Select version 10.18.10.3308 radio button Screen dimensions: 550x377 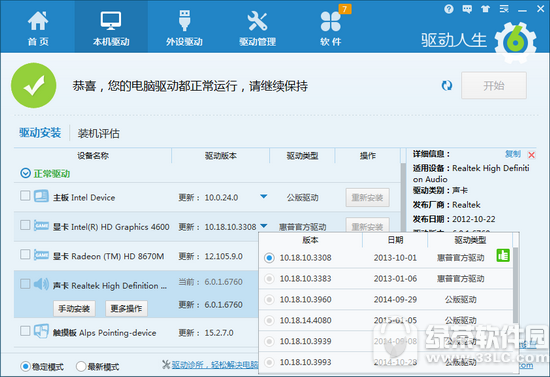click(269, 258)
